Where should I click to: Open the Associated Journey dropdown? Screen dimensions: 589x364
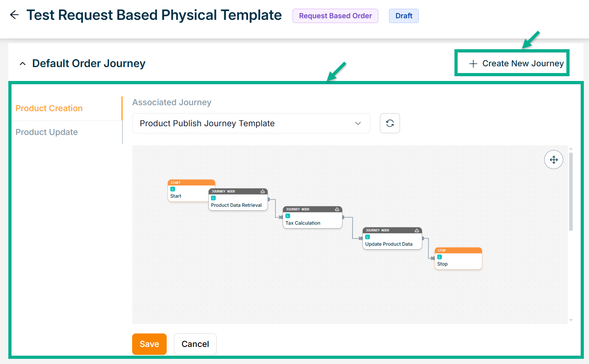pyautogui.click(x=251, y=123)
